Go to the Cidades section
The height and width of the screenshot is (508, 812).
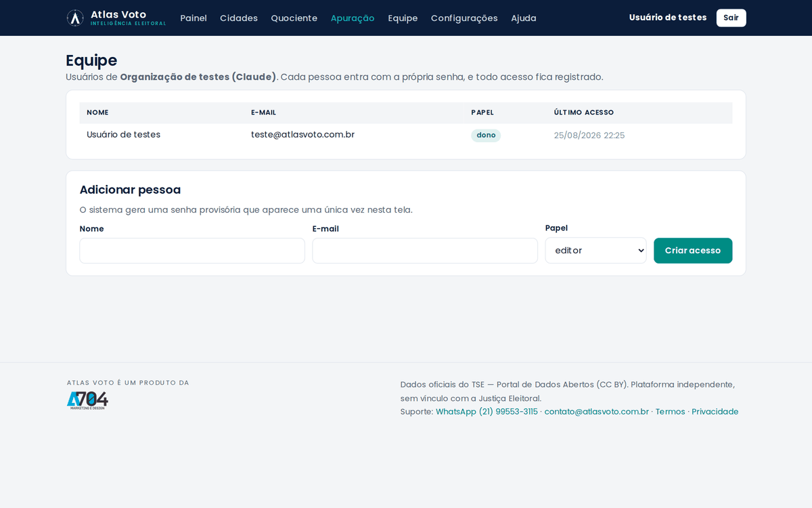coord(239,18)
